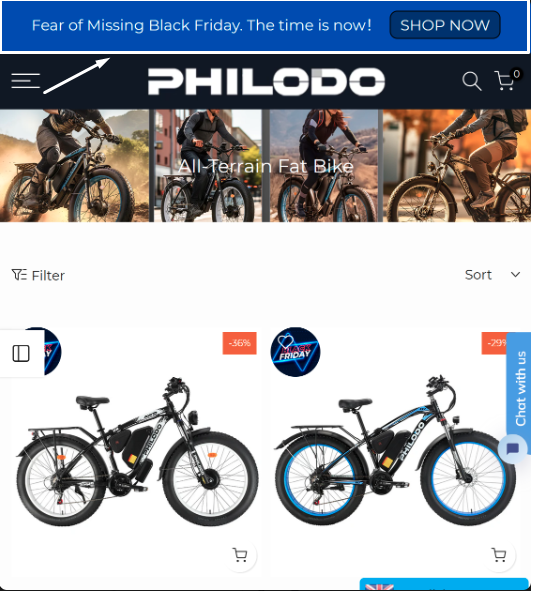Click the Black Friday badge on blue bike
The width and height of the screenshot is (534, 594).
click(x=295, y=353)
